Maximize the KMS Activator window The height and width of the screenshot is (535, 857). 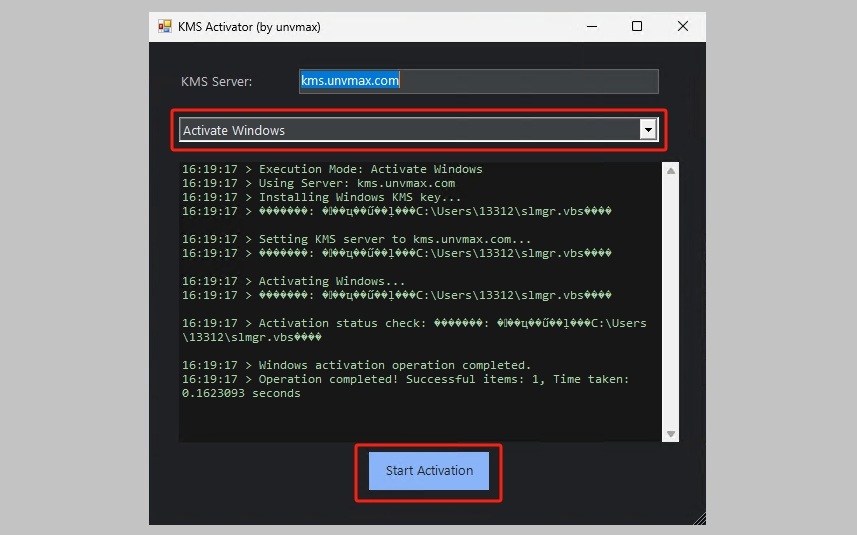[x=637, y=26]
